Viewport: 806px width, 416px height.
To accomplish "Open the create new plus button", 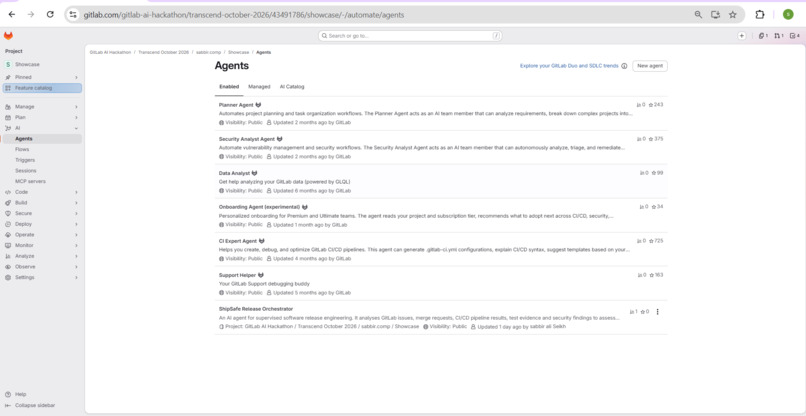I will [x=741, y=36].
